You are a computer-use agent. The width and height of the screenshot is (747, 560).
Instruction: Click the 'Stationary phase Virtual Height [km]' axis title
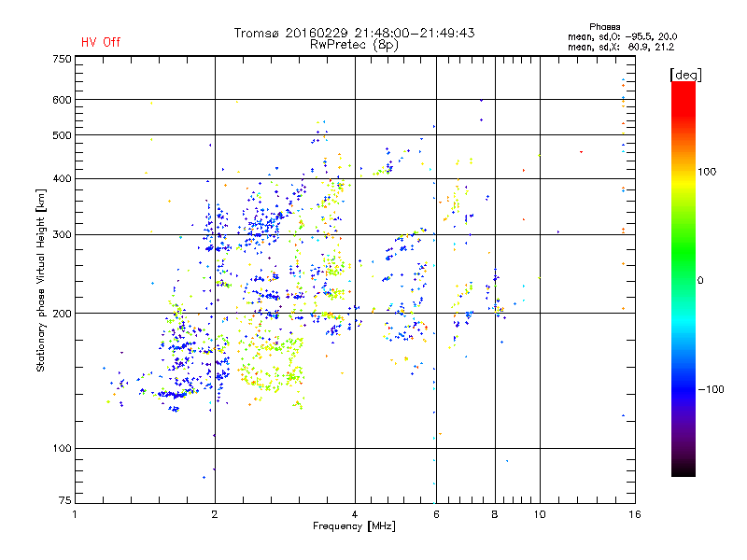(41, 280)
